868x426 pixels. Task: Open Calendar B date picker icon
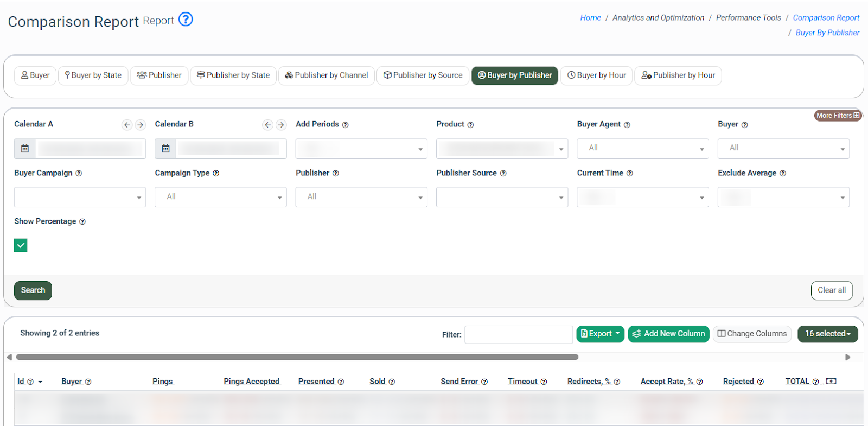pos(165,149)
